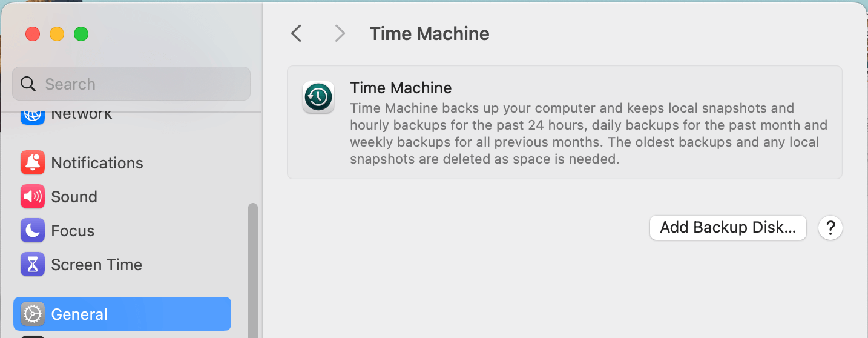
Task: Click the Time Machine clock icon
Action: pos(318,97)
